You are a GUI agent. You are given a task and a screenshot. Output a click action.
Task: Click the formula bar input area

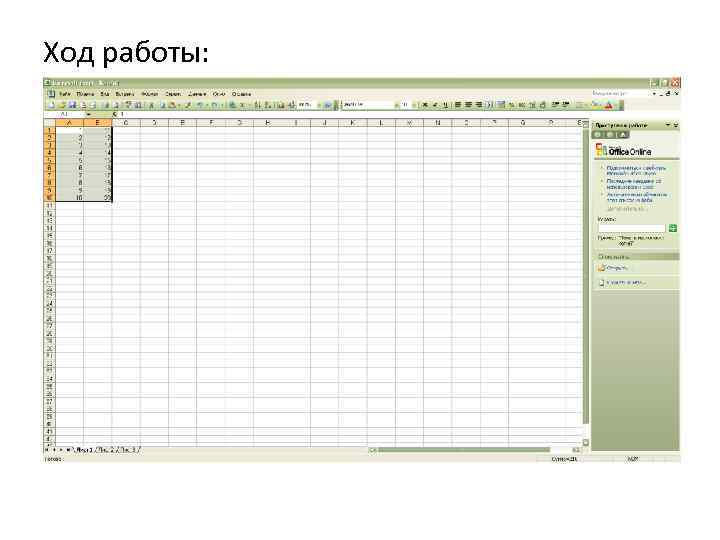tap(354, 114)
